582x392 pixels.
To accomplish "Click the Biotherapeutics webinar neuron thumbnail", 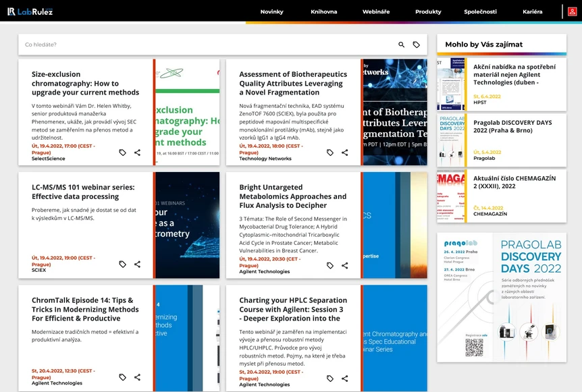I will 395,112.
